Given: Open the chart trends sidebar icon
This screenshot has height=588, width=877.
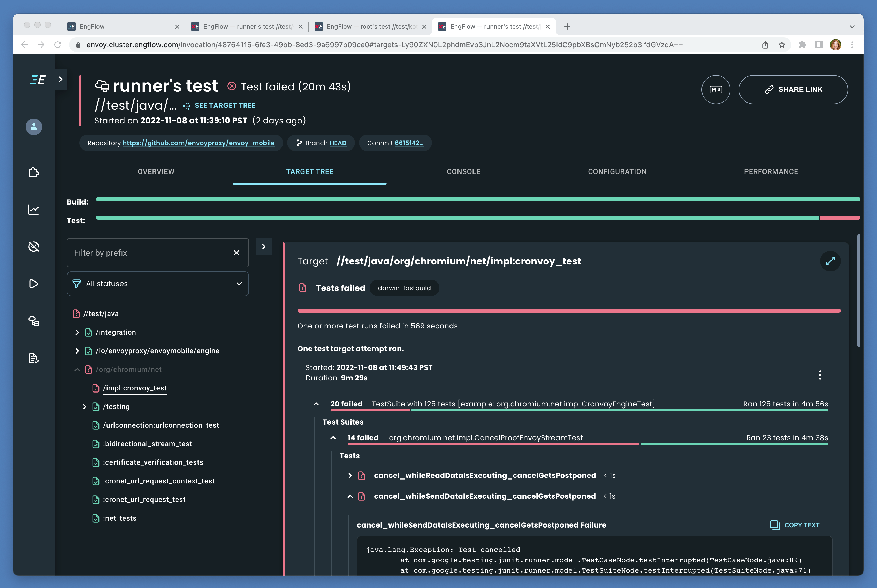Looking at the screenshot, I should [34, 209].
